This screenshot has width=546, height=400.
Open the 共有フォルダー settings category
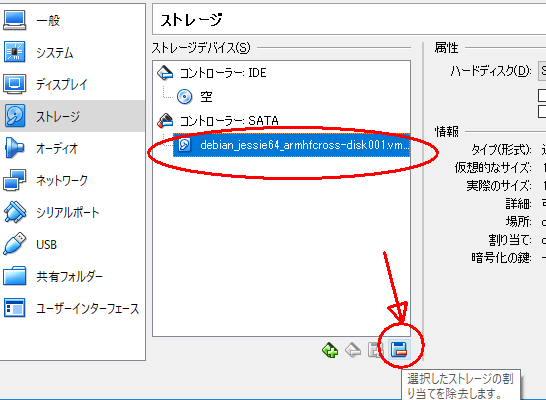coord(72,276)
